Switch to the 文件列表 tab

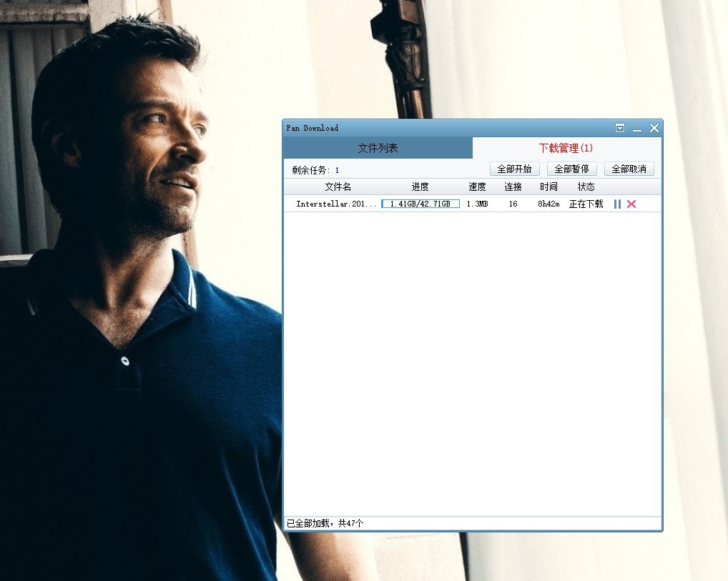tap(378, 148)
